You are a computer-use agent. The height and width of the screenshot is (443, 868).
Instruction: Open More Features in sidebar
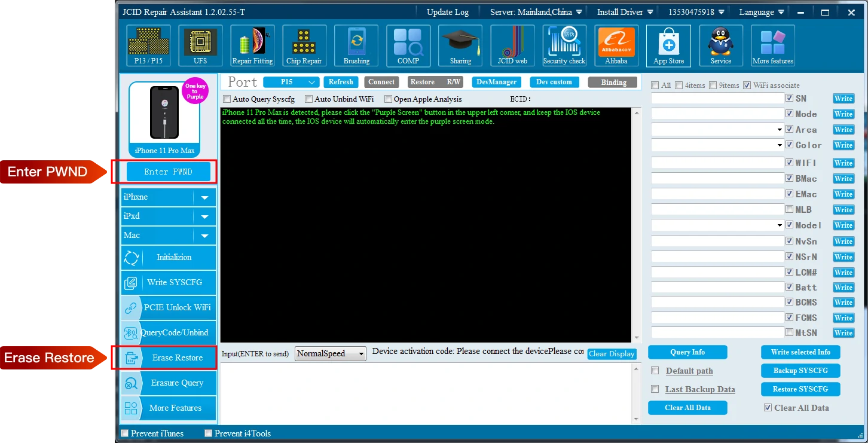[x=169, y=408]
